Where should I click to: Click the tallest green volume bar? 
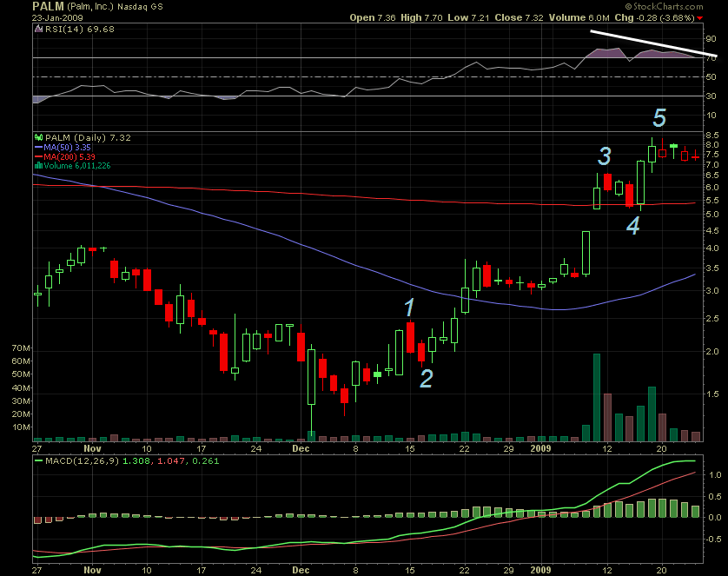pos(597,397)
